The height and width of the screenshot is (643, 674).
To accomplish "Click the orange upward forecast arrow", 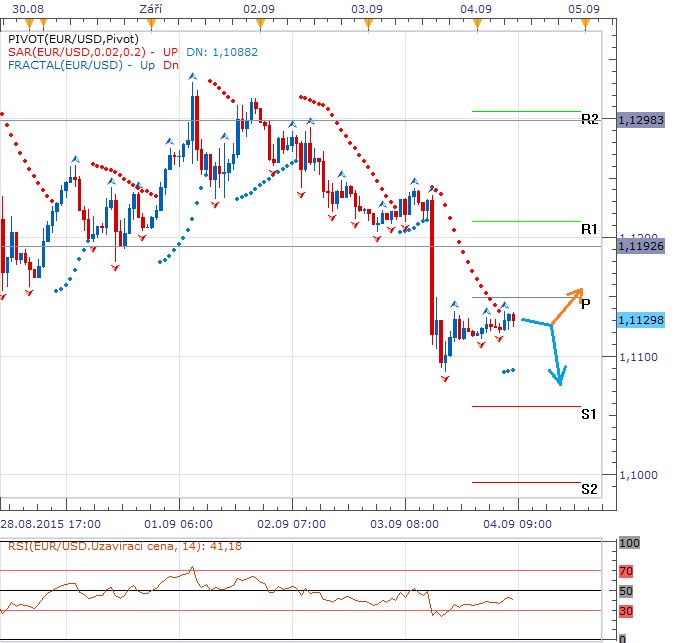I will 567,305.
